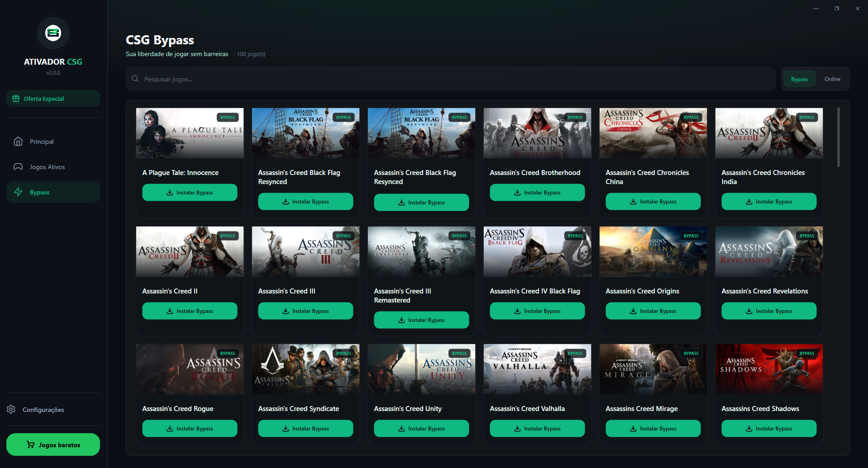
Task: Click the Assassin's Creed Syndicate cover image
Action: 305,369
